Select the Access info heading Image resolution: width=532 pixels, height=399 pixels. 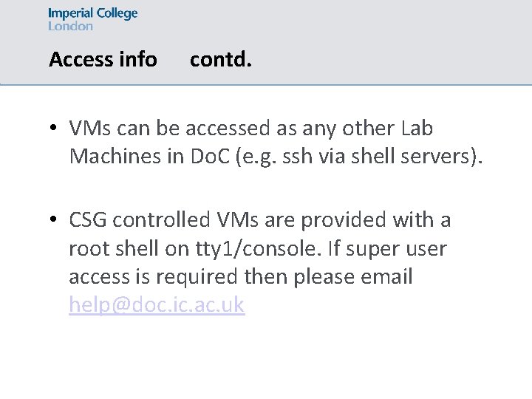(103, 59)
